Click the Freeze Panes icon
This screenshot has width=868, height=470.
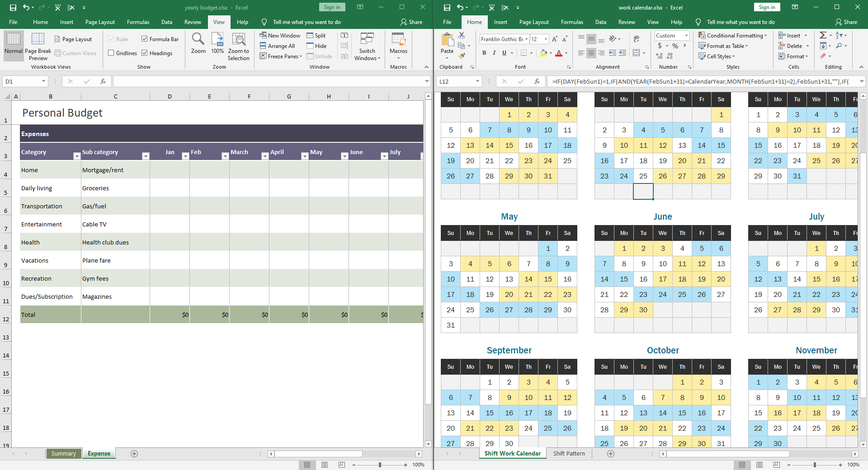[x=263, y=56]
